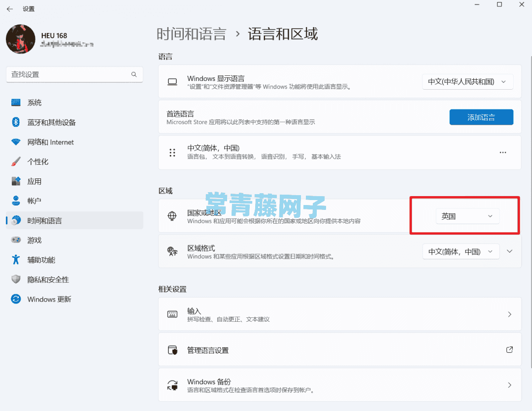Click the 隐私和安全性 shield icon

[16, 279]
